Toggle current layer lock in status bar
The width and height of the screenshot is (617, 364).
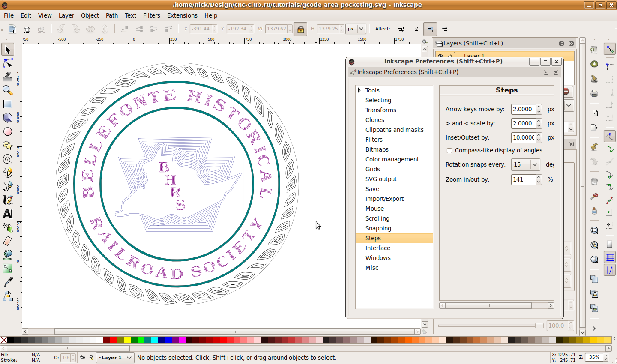point(91,358)
